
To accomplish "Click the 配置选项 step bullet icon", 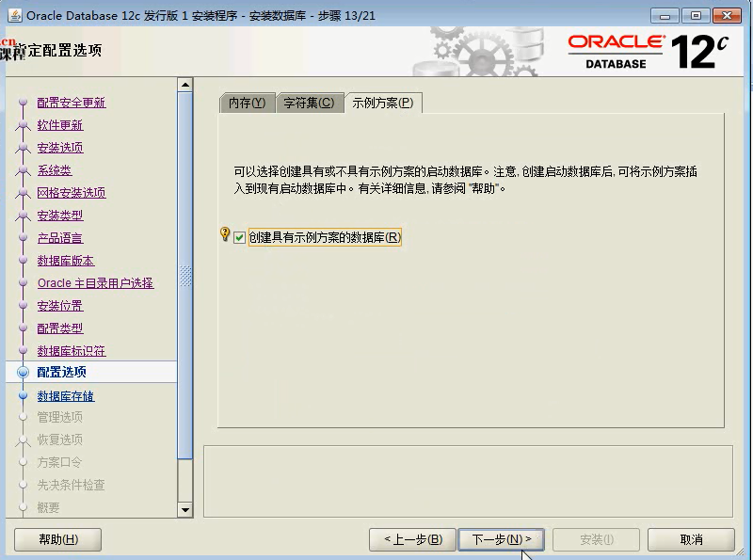I will [x=23, y=372].
